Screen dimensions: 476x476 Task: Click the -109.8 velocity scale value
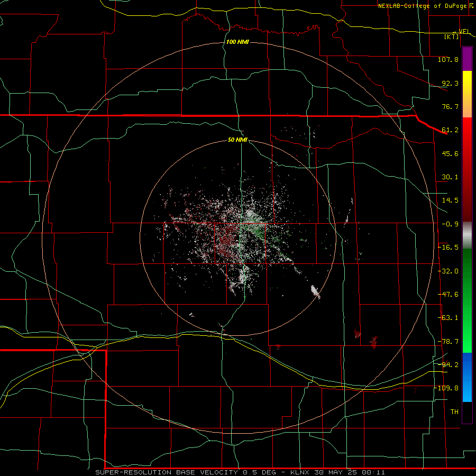446,388
